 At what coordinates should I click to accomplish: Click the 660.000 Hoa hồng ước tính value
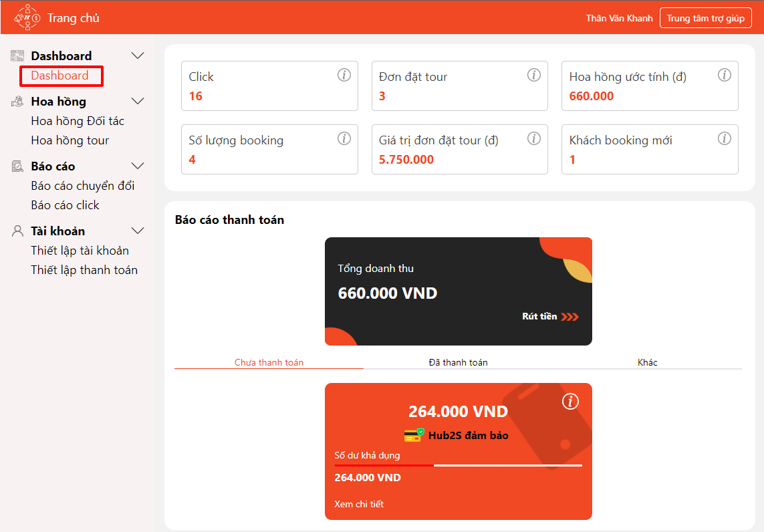pyautogui.click(x=592, y=96)
